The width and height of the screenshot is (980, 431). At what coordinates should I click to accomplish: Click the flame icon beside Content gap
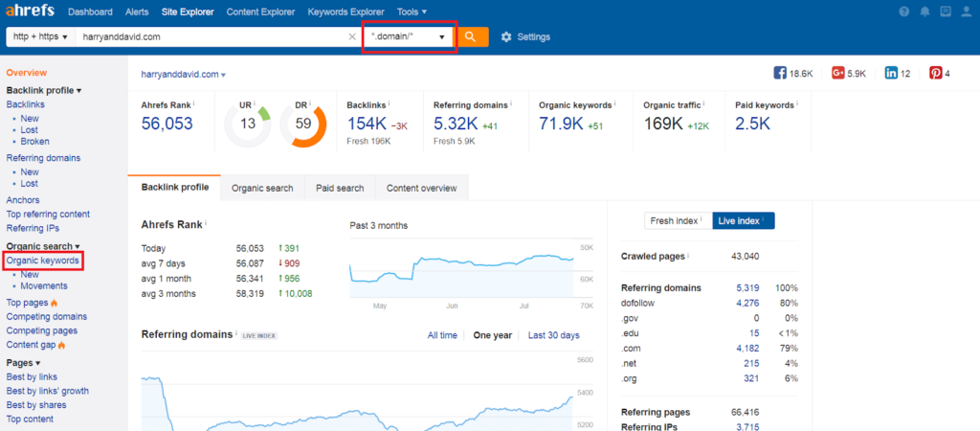coord(62,345)
